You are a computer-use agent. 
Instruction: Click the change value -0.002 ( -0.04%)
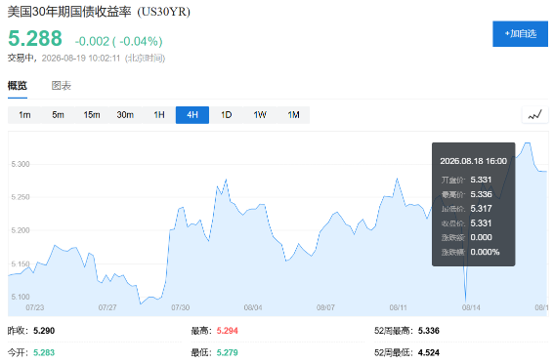click(x=118, y=41)
